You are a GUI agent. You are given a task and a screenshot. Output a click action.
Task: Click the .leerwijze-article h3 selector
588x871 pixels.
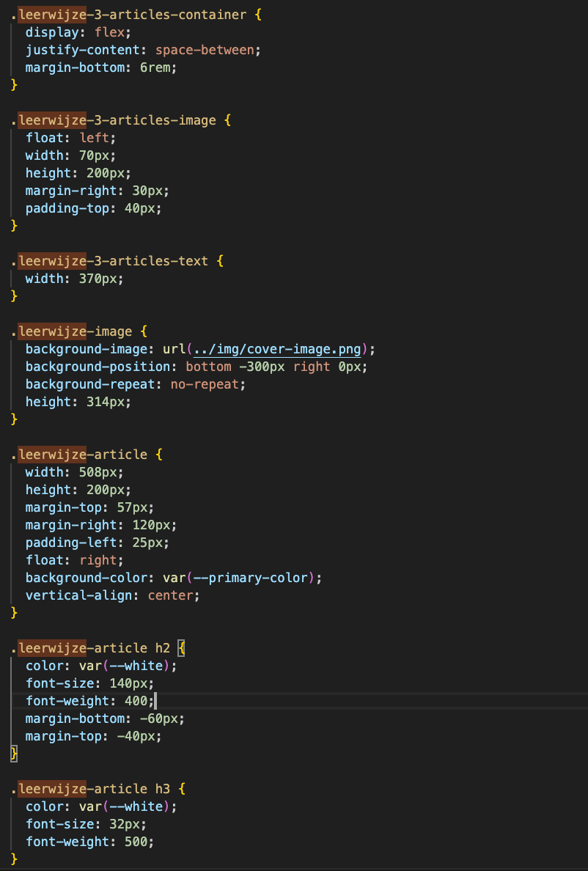coord(90,789)
